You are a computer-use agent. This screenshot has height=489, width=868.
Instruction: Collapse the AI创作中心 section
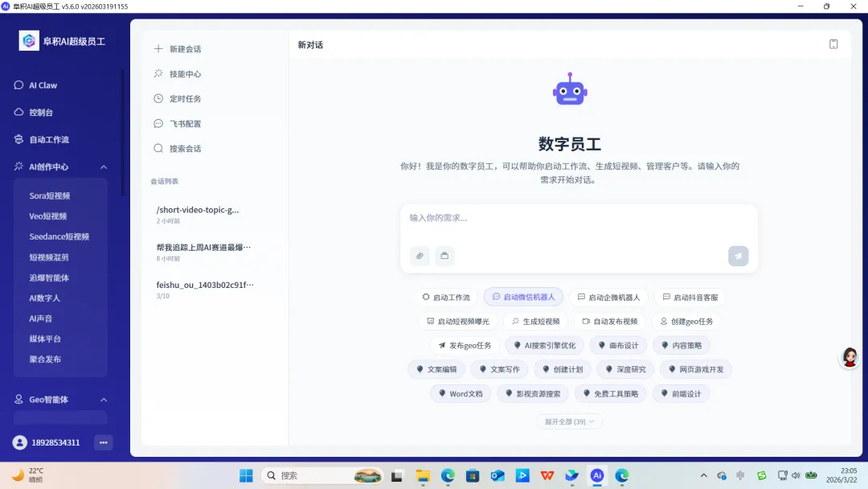[x=104, y=166]
